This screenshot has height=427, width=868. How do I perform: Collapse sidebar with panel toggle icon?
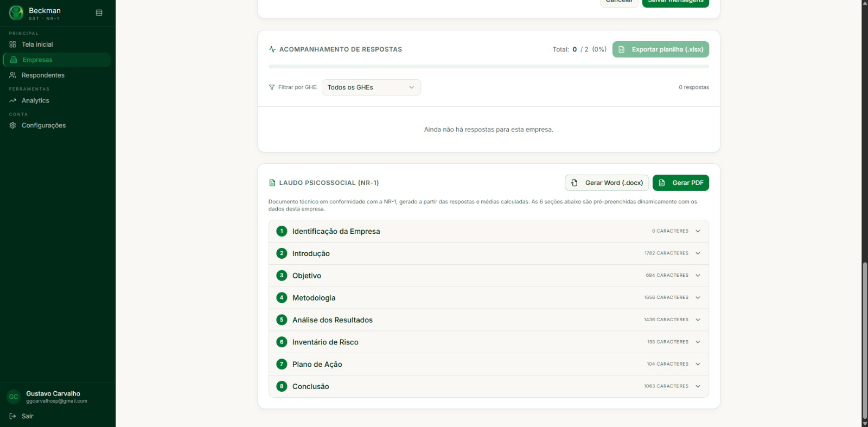point(99,12)
